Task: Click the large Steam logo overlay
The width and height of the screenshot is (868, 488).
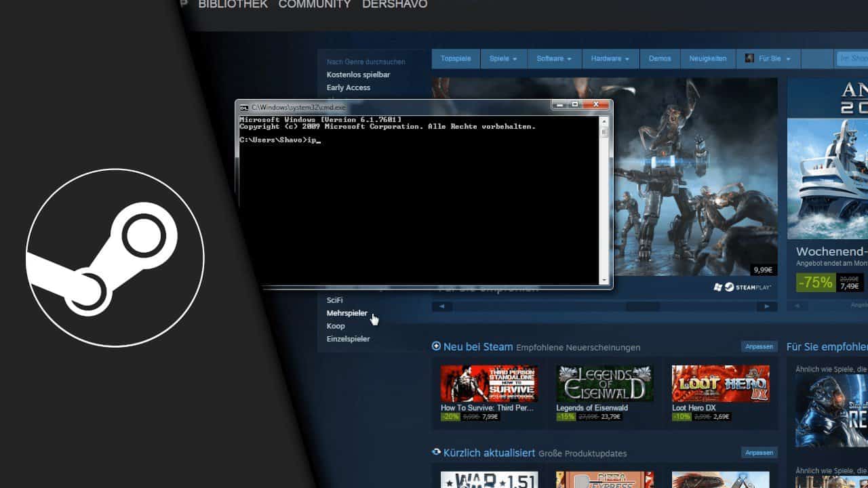Action: (115, 258)
